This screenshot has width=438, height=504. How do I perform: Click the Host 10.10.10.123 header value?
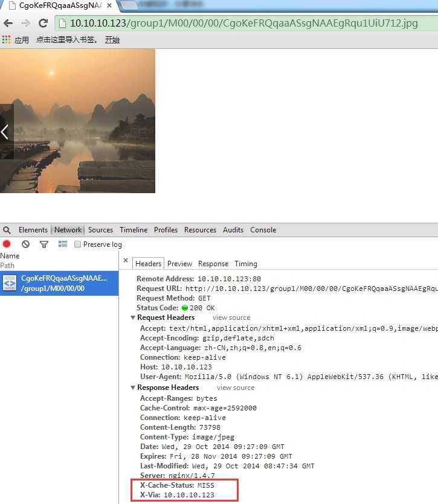(x=187, y=367)
